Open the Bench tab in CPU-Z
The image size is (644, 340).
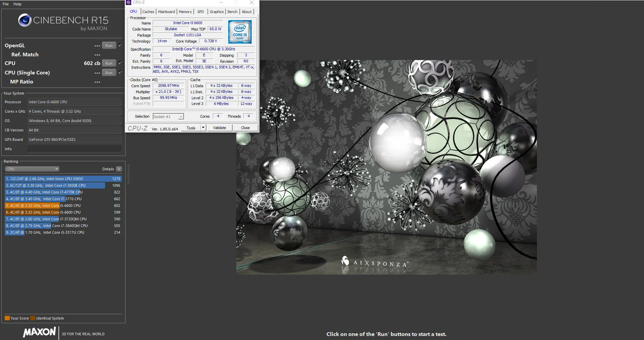pos(233,12)
